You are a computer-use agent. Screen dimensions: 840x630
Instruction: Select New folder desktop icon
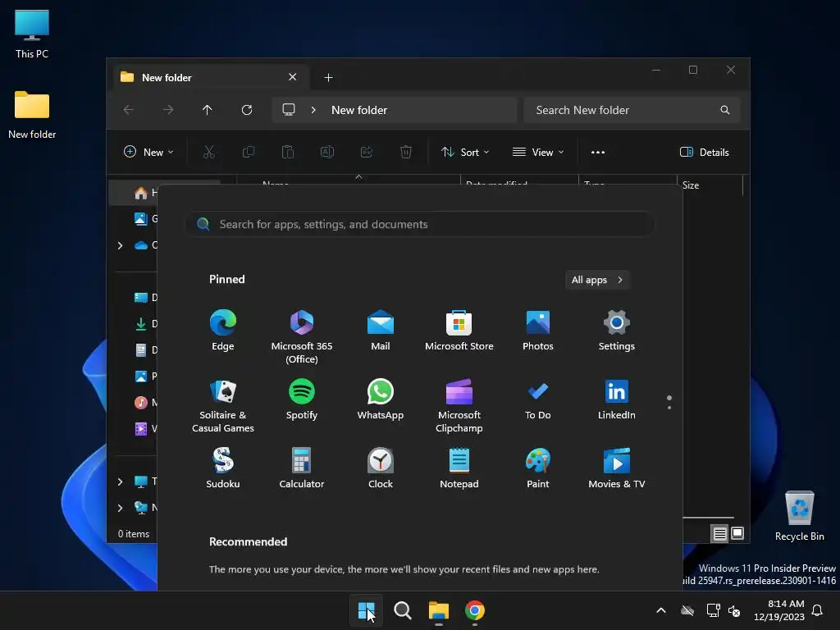[32, 115]
